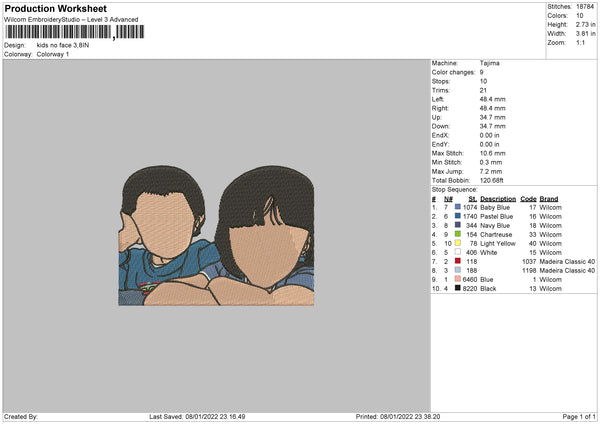Click the 'Light Yellow' description text
Image resolution: width=600 pixels, height=424 pixels.
click(498, 243)
